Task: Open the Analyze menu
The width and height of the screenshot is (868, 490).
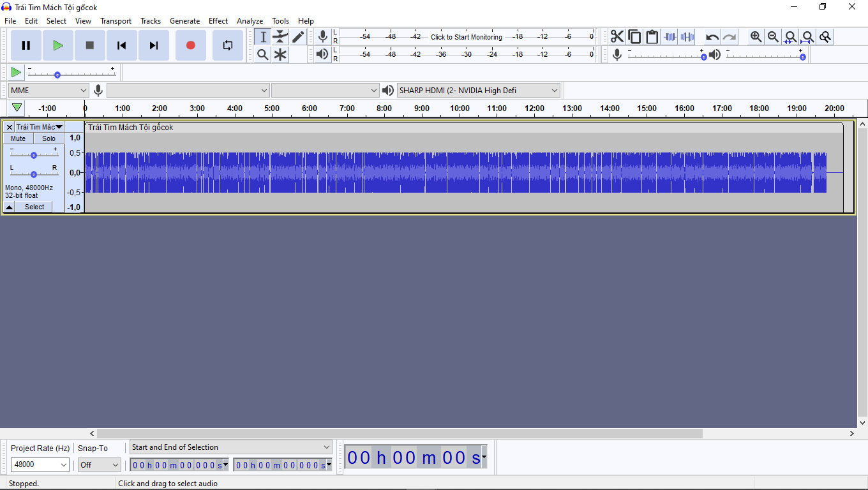Action: click(x=250, y=20)
